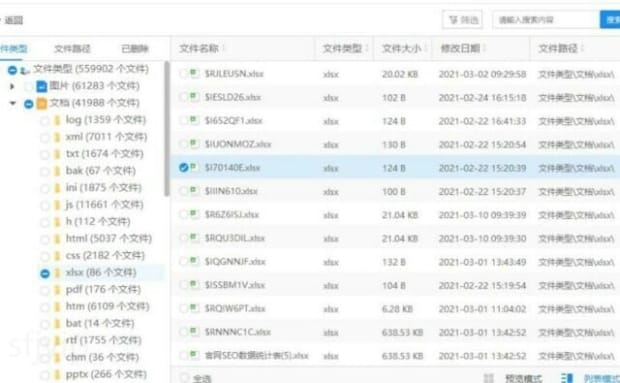
Task: Toggle the 文档 category checkbox
Action: [28, 104]
